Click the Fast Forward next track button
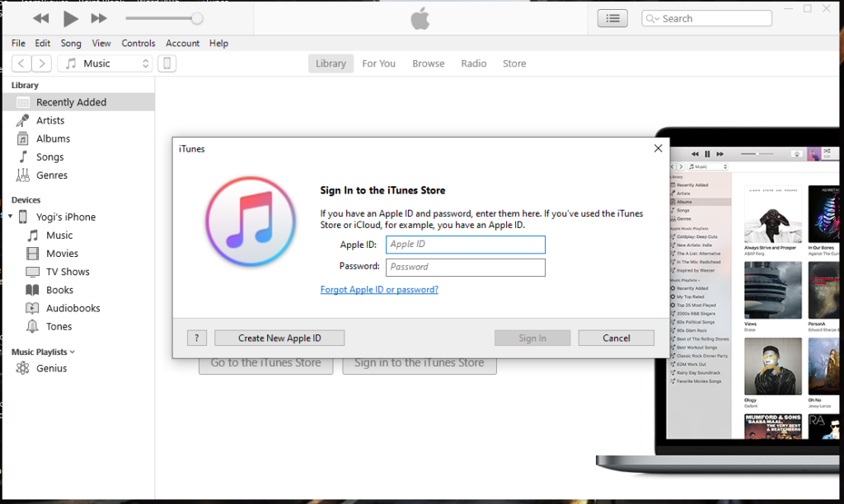This screenshot has width=844, height=504. click(x=99, y=18)
